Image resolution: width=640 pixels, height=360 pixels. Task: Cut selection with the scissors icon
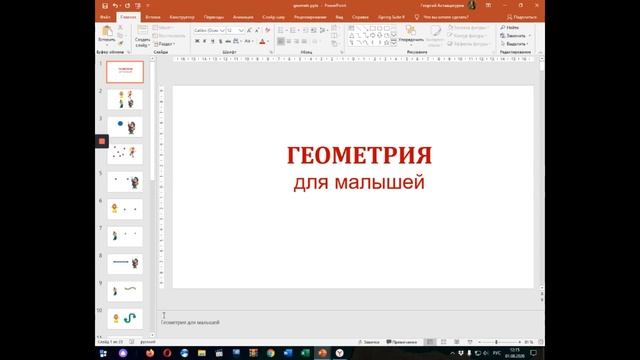(x=120, y=27)
